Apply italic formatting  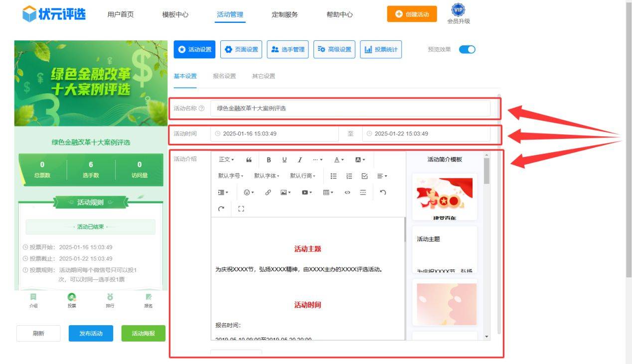(x=300, y=159)
